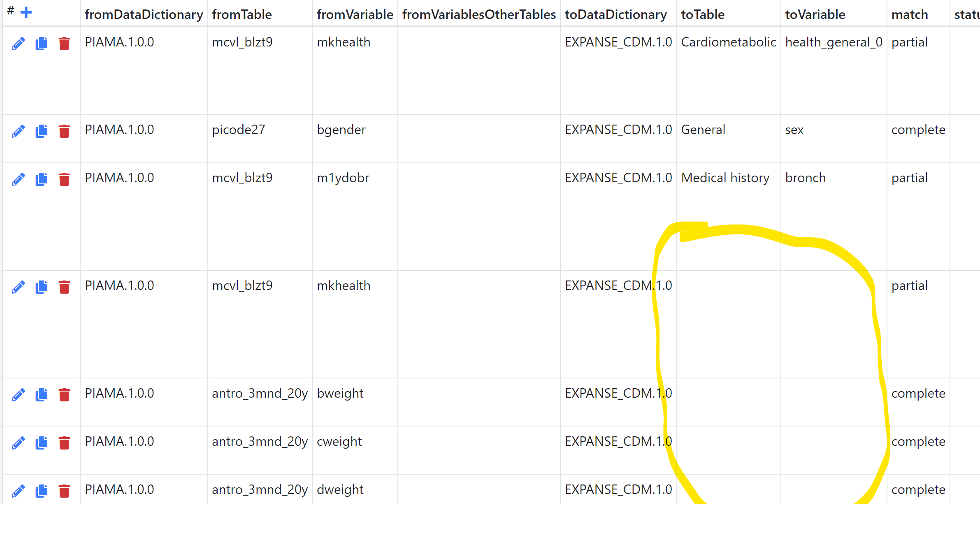Copy the picode27 bgender row
The width and height of the screenshot is (980, 540).
tap(41, 131)
